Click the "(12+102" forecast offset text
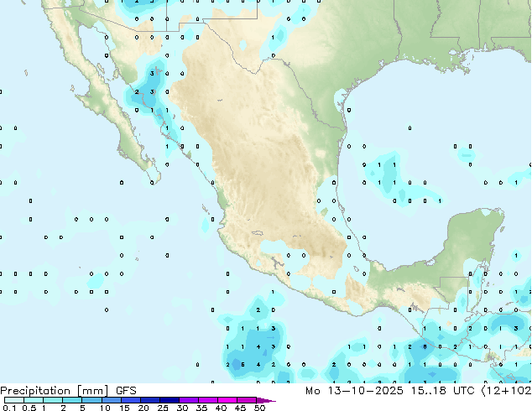Viewport: 532px width, 411px height. (506, 391)
